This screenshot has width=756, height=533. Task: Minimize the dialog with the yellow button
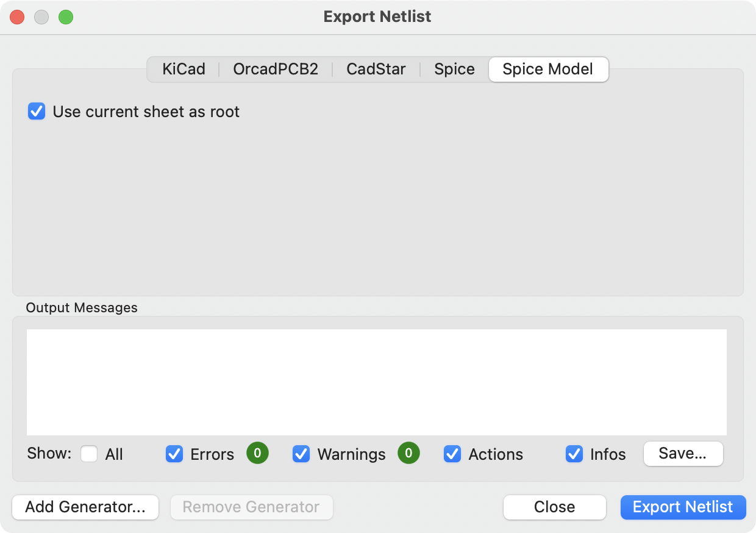click(x=41, y=17)
